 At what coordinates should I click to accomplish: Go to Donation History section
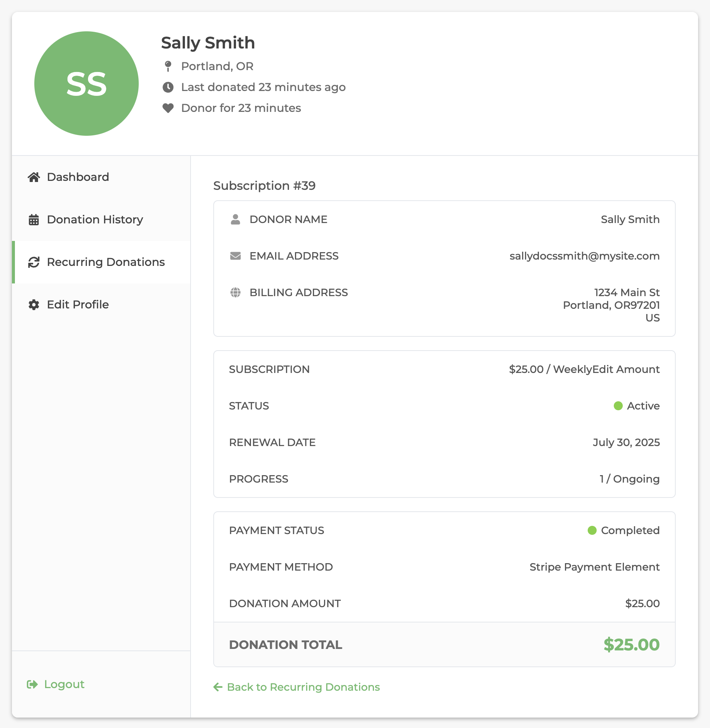pyautogui.click(x=95, y=220)
